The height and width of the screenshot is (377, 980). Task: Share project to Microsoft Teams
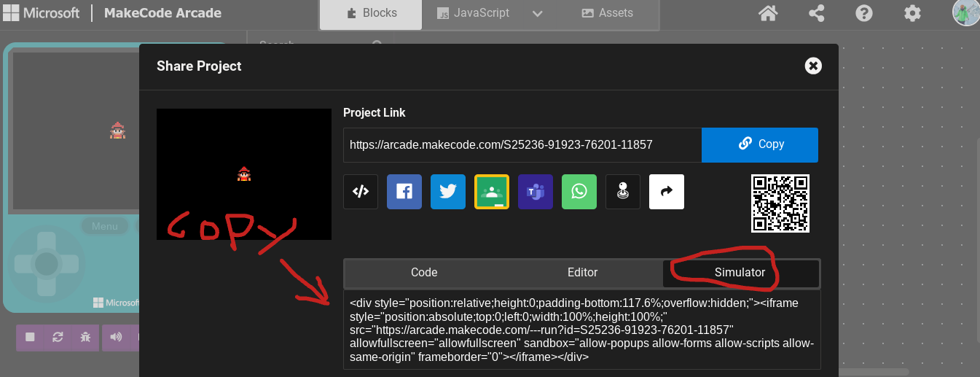pos(536,192)
